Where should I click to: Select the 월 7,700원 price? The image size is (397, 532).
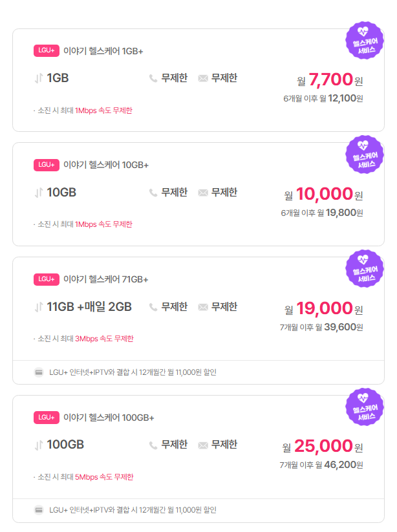pos(330,80)
